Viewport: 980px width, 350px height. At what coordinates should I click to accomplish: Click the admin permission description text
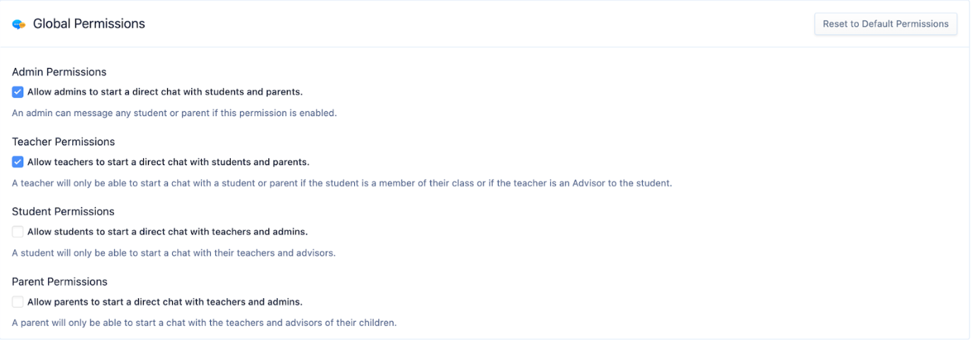point(174,113)
